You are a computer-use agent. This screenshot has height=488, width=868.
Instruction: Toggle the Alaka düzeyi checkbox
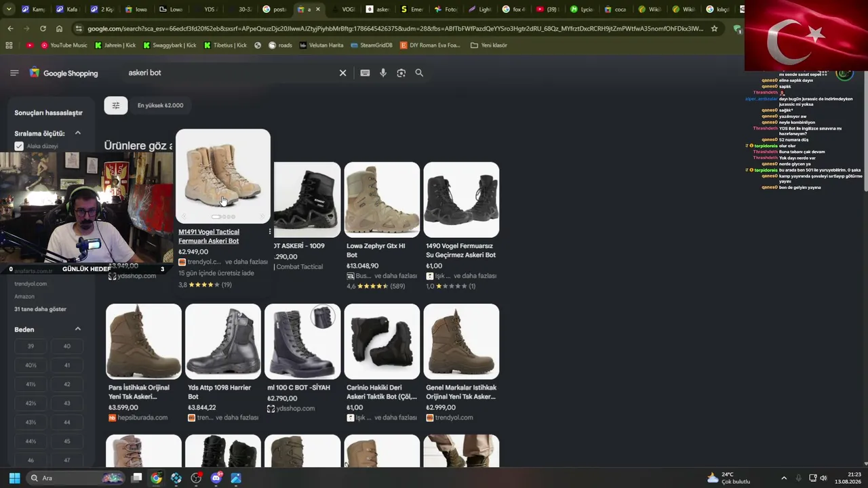[19, 146]
